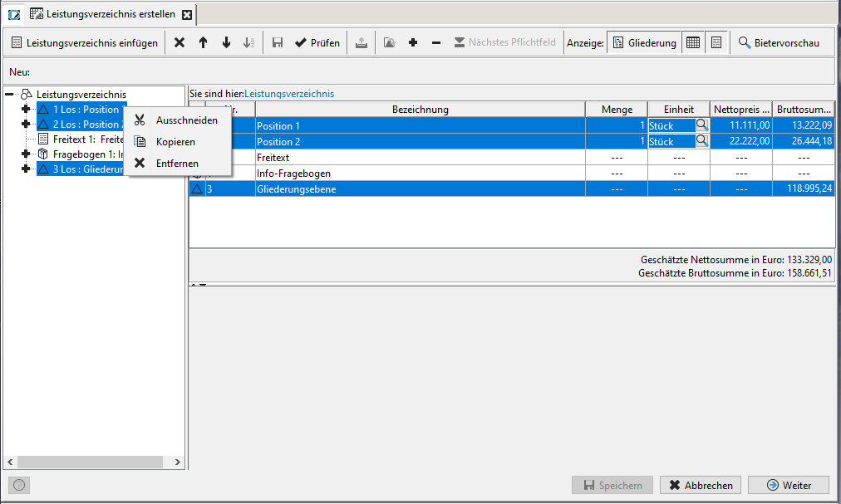Open the Bietervorschau preview

coord(779,42)
